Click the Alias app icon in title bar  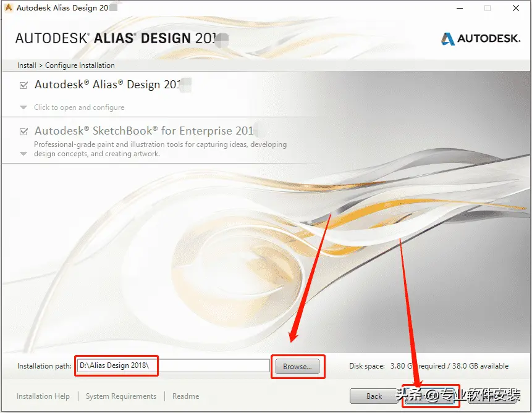[x=9, y=7]
